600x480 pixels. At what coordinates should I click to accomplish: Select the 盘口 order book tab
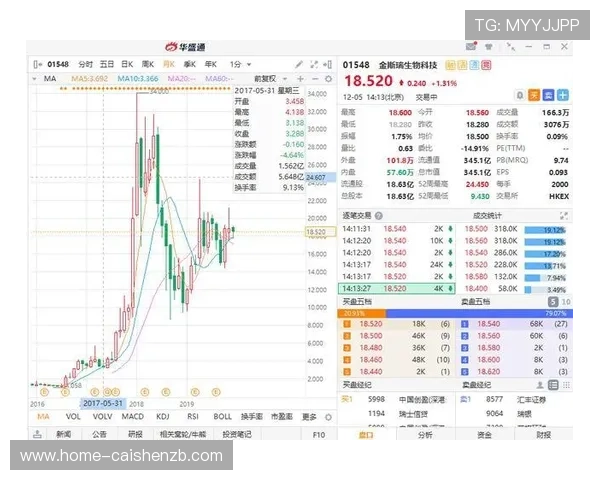[366, 435]
